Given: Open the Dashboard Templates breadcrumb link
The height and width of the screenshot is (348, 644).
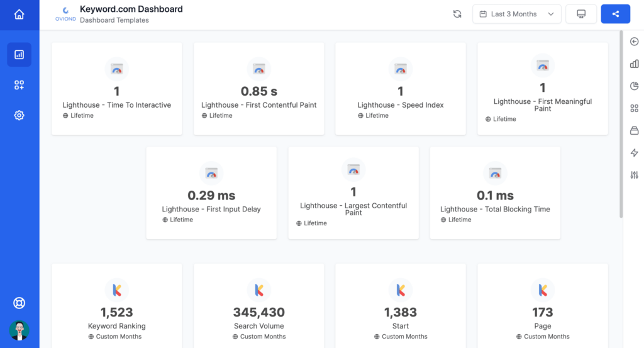Looking at the screenshot, I should pyautogui.click(x=114, y=20).
